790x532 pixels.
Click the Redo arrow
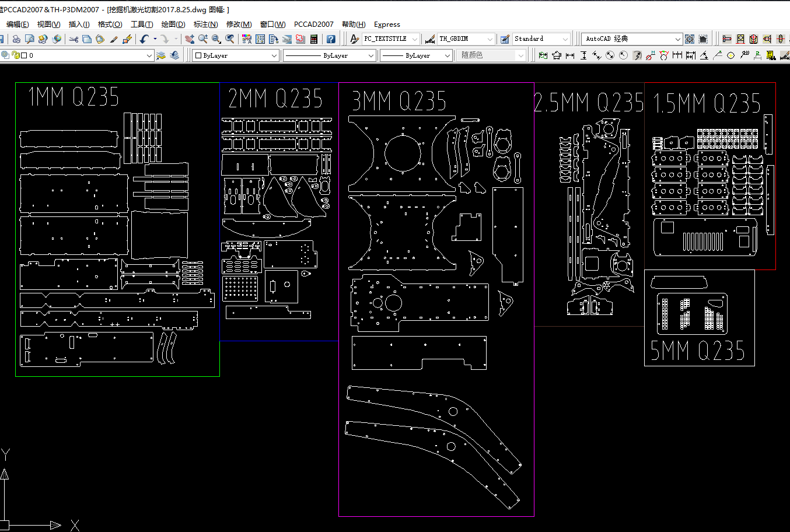(x=165, y=39)
